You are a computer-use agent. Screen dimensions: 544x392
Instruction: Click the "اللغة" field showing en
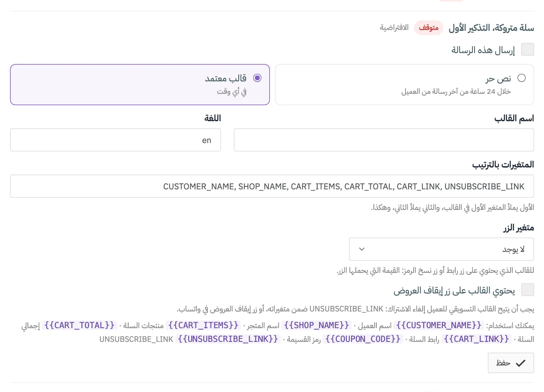115,140
